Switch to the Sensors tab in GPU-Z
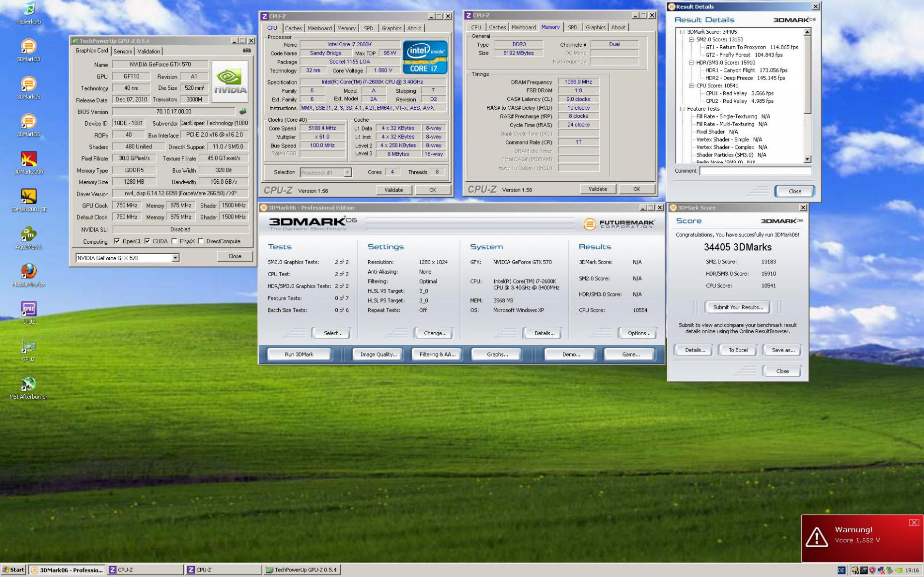This screenshot has height=577, width=924. coord(123,51)
